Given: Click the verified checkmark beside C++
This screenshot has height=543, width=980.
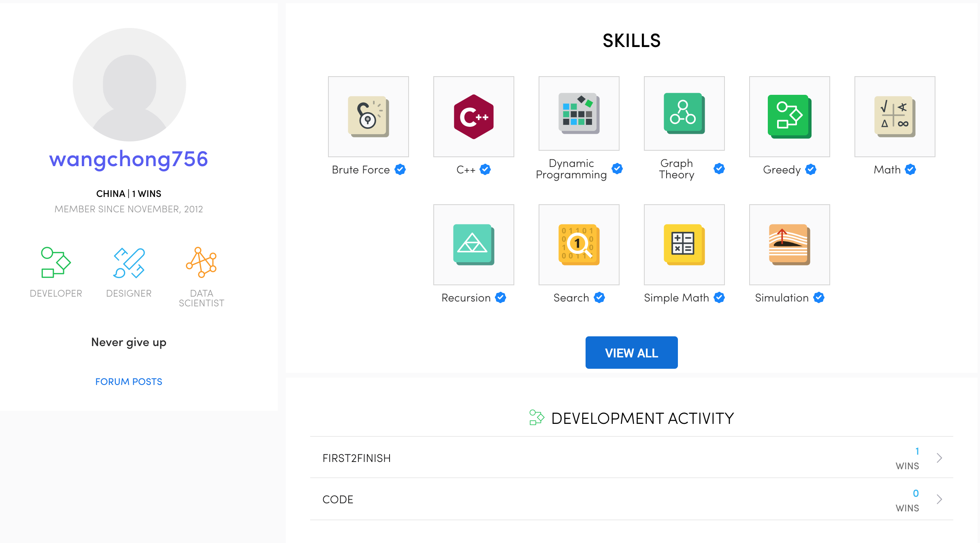Looking at the screenshot, I should (x=485, y=169).
